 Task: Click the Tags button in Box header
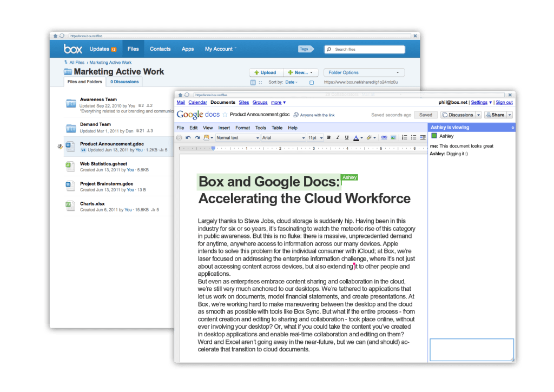point(306,49)
